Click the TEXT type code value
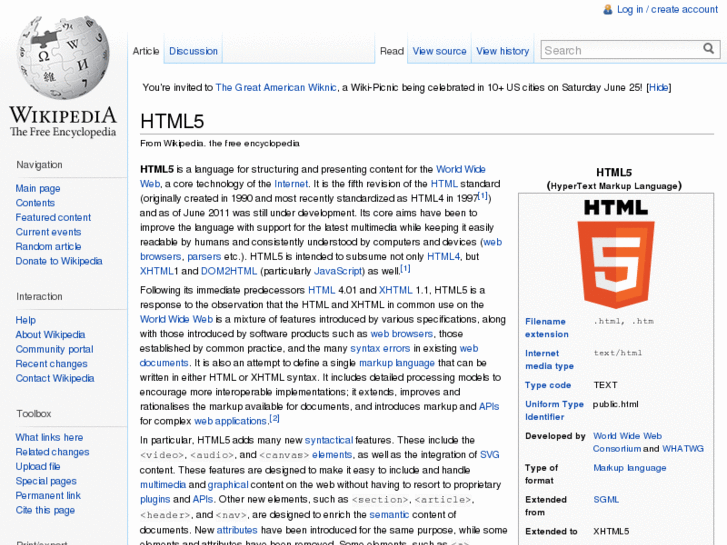Screen dimensions: 727x545 click(x=606, y=385)
